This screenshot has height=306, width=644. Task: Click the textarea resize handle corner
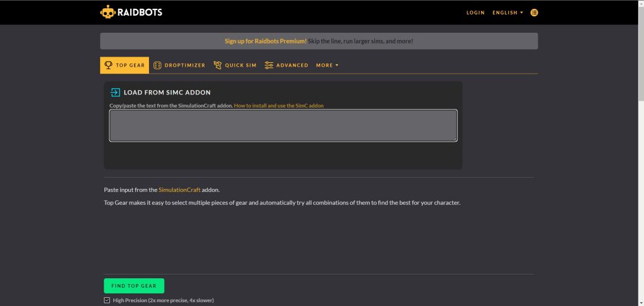click(455, 139)
